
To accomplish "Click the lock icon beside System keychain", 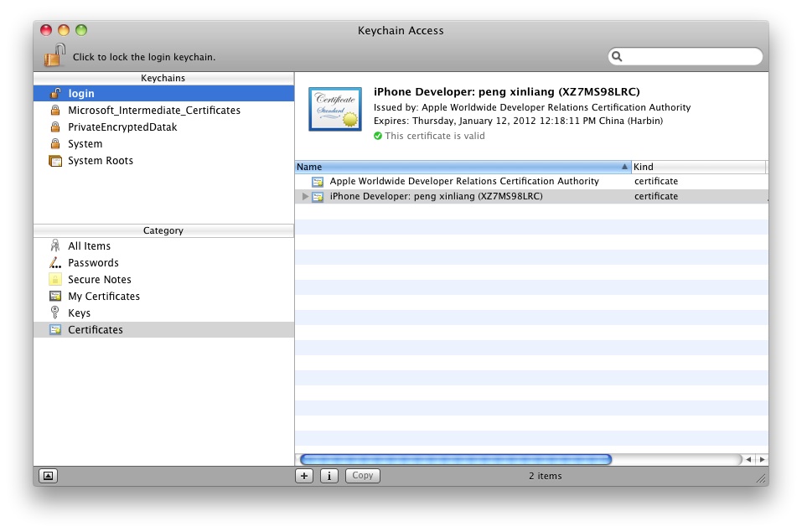I will (55, 144).
